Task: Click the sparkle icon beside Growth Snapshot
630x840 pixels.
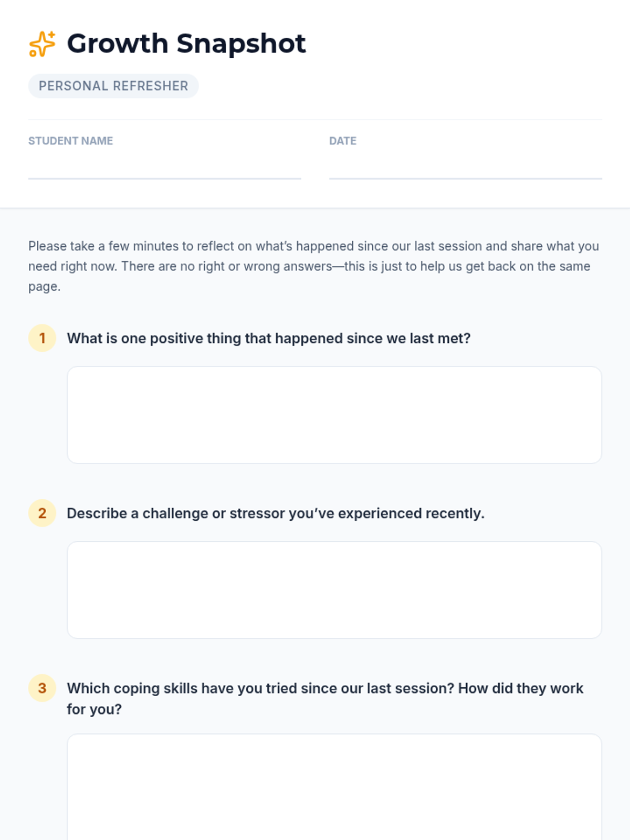Action: (42, 44)
